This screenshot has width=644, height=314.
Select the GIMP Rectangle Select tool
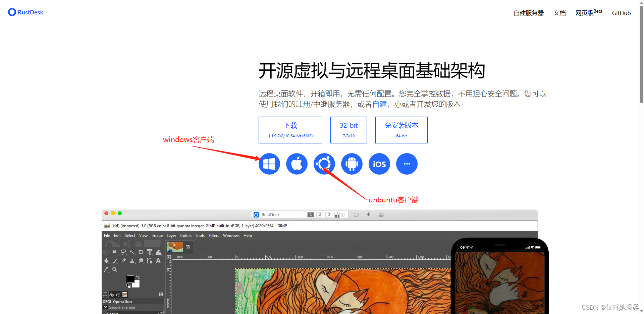click(x=115, y=252)
